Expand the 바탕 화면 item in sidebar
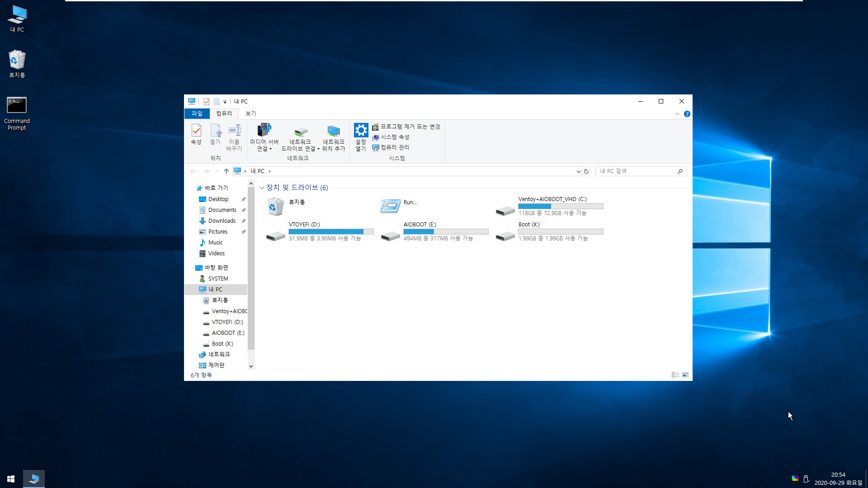Image resolution: width=868 pixels, height=488 pixels. pyautogui.click(x=192, y=267)
